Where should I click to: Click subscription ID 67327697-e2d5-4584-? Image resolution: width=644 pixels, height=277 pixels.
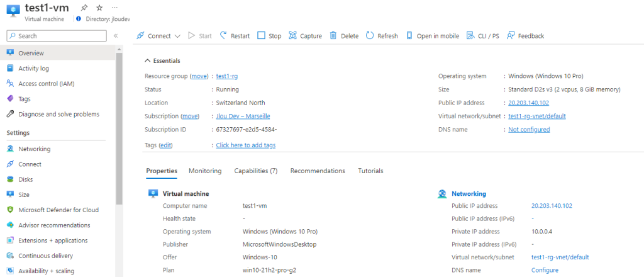click(247, 130)
